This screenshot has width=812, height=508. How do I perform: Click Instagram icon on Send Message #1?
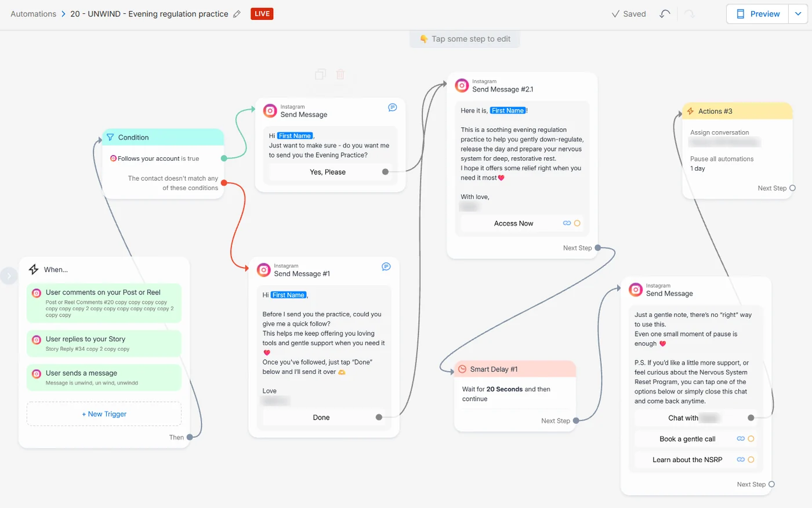pos(264,270)
